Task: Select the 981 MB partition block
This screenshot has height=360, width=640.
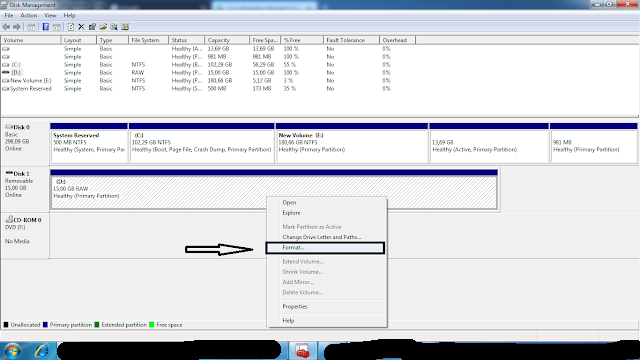Action: 594,143
